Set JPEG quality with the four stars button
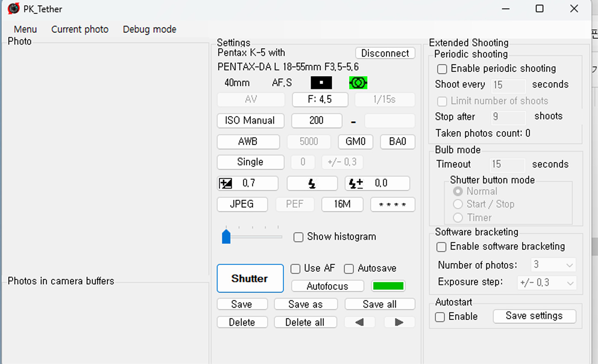Viewport: 598px width, 364px height. (x=393, y=204)
